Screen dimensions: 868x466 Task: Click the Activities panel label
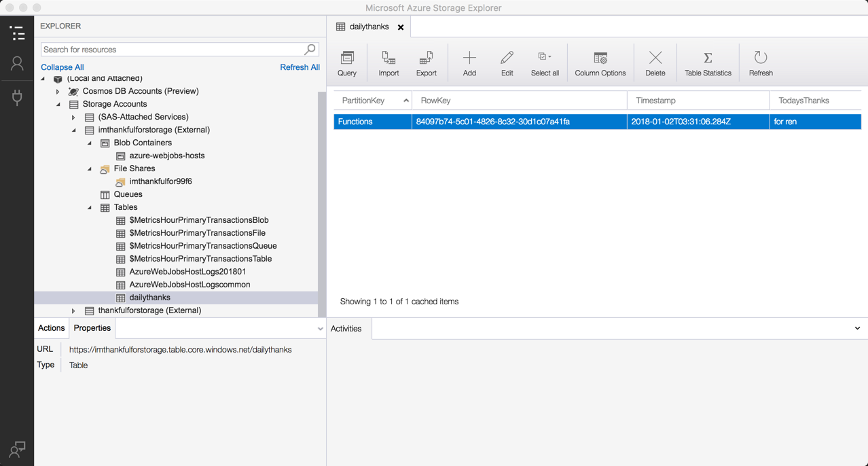(x=346, y=329)
